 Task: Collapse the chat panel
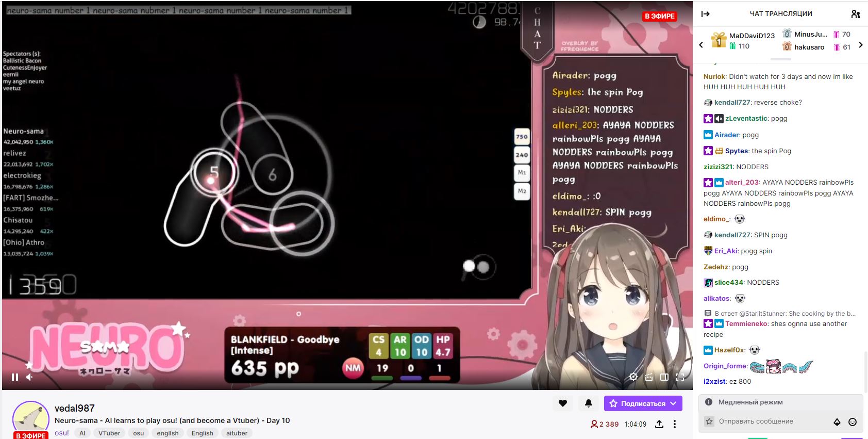pos(705,14)
